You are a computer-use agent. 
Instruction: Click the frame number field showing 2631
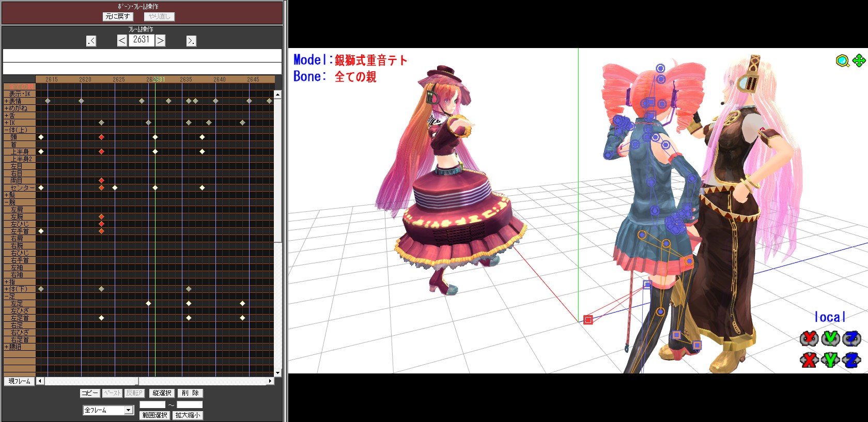(142, 40)
